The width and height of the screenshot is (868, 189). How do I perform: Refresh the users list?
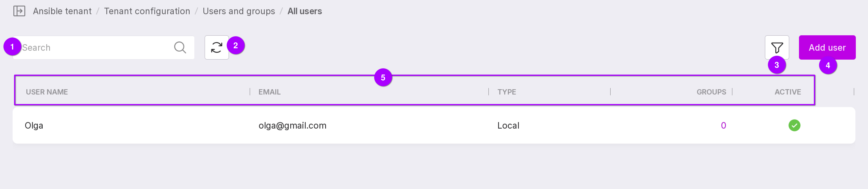[x=216, y=47]
